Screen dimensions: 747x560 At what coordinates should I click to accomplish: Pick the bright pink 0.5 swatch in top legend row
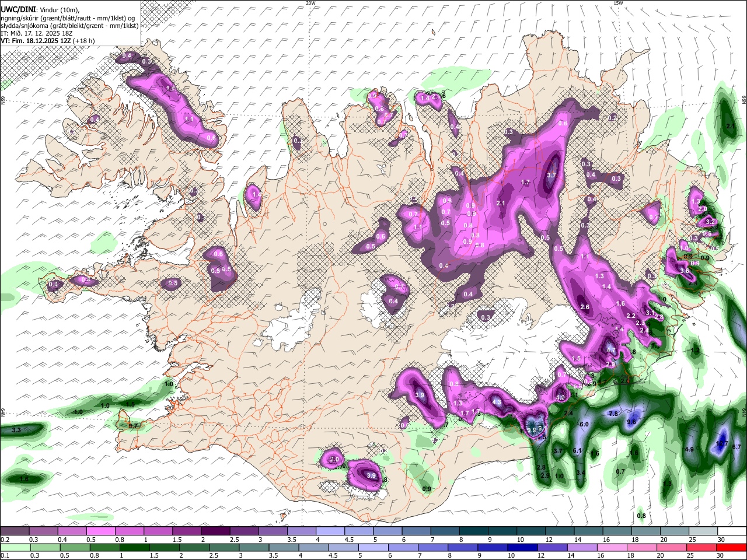pyautogui.click(x=101, y=531)
